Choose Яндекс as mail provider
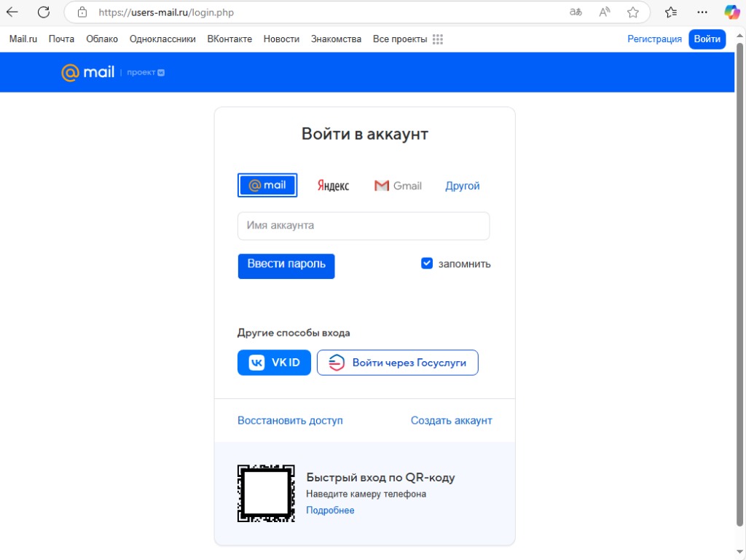Viewport: 746px width, 560px height. pyautogui.click(x=333, y=186)
